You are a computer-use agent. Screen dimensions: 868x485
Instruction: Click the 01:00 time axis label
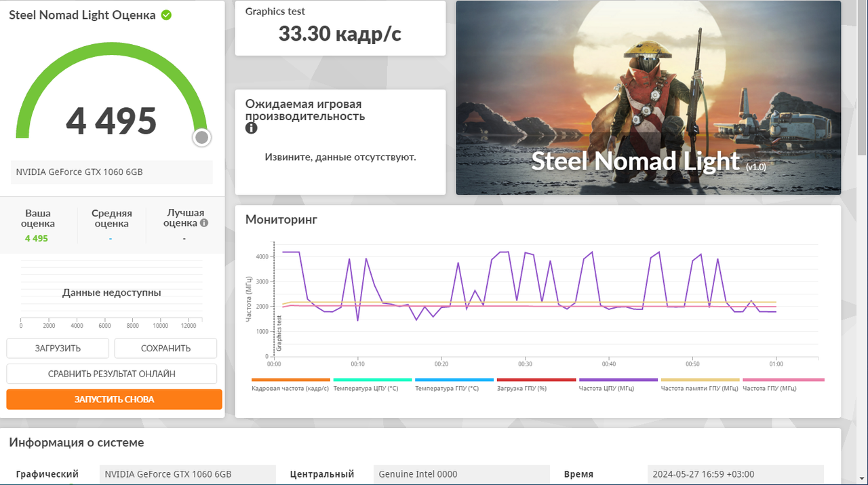point(776,364)
